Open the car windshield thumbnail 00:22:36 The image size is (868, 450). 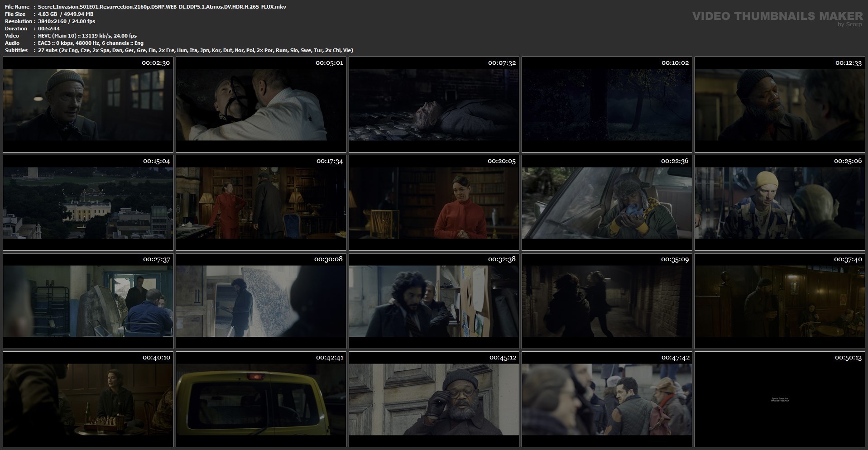pos(607,203)
